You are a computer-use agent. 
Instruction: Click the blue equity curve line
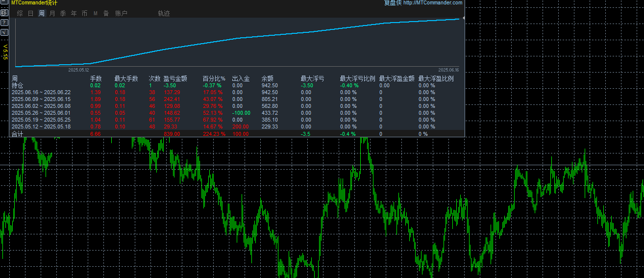(x=238, y=38)
